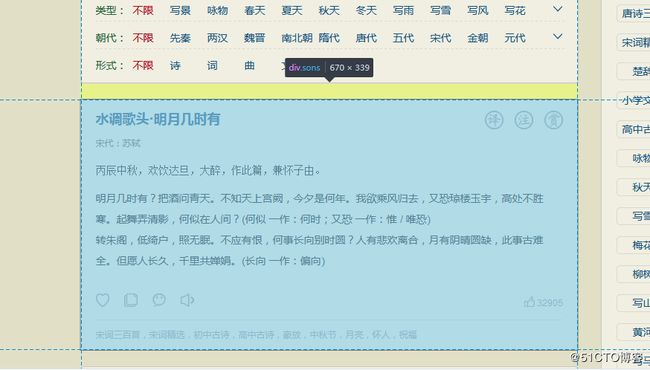
Task: Filter by dynasty 唐代
Action: coord(366,38)
